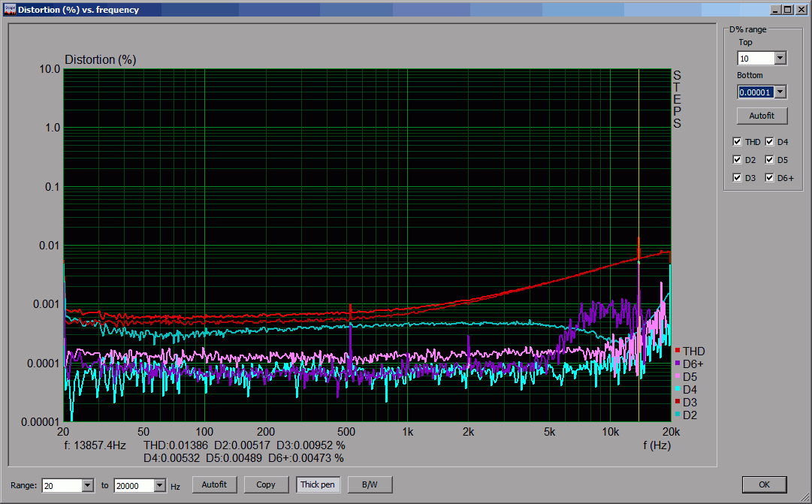Expand the Range end frequency dropdown
812x504 pixels.
tap(159, 485)
